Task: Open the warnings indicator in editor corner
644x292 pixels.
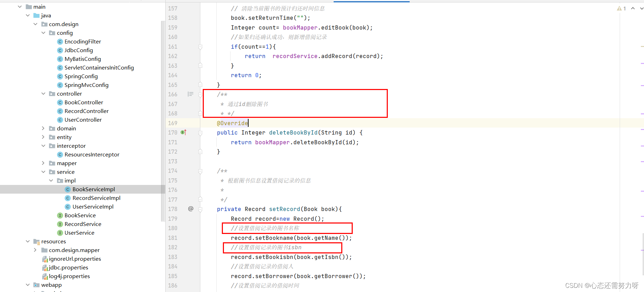Action: coord(621,8)
